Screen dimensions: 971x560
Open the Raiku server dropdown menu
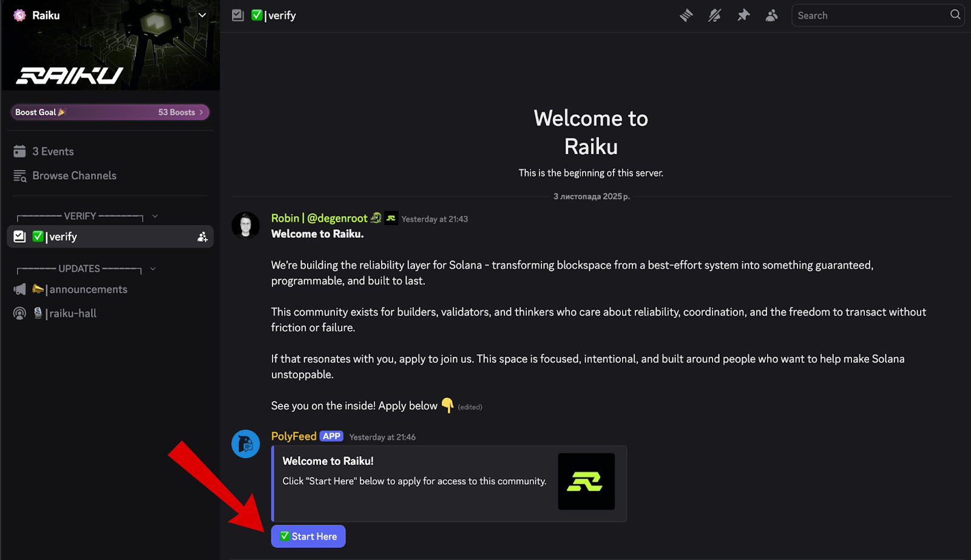pyautogui.click(x=202, y=15)
